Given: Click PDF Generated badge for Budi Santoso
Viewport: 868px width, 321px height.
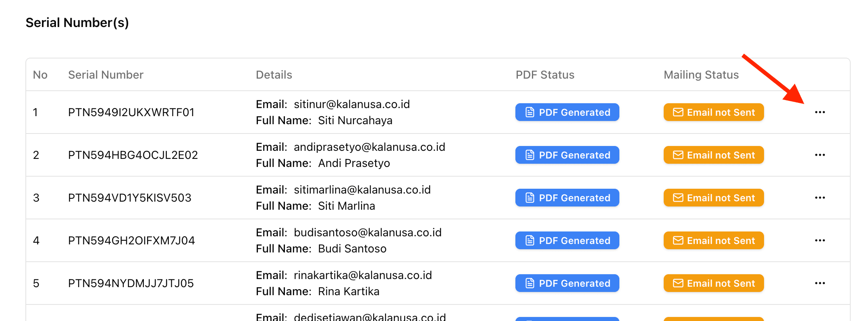Looking at the screenshot, I should (567, 240).
